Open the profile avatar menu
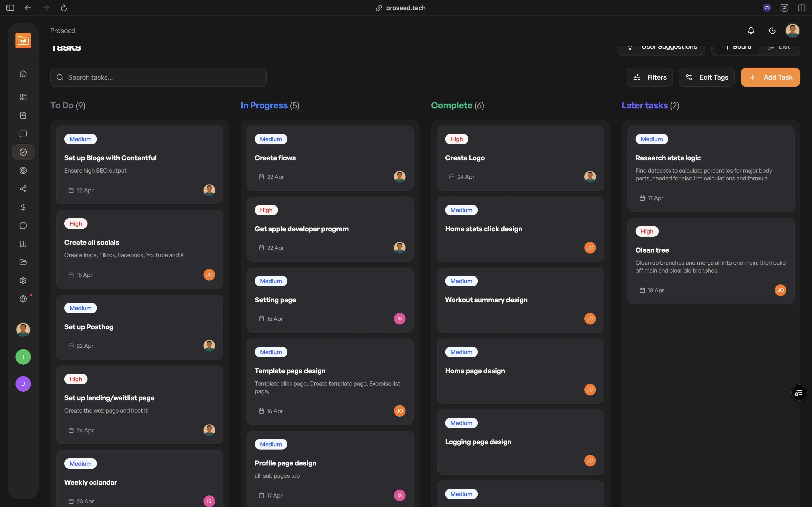This screenshot has height=507, width=812. pyautogui.click(x=792, y=30)
